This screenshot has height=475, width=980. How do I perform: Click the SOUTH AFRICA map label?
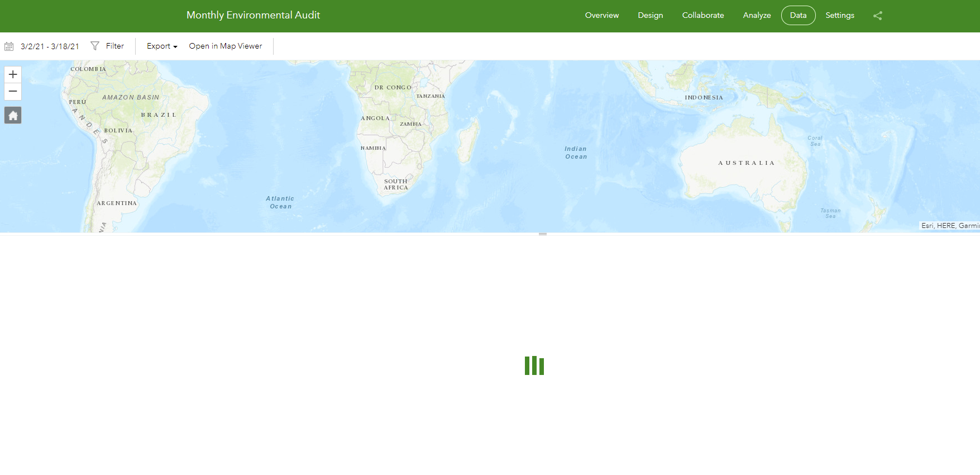[396, 184]
